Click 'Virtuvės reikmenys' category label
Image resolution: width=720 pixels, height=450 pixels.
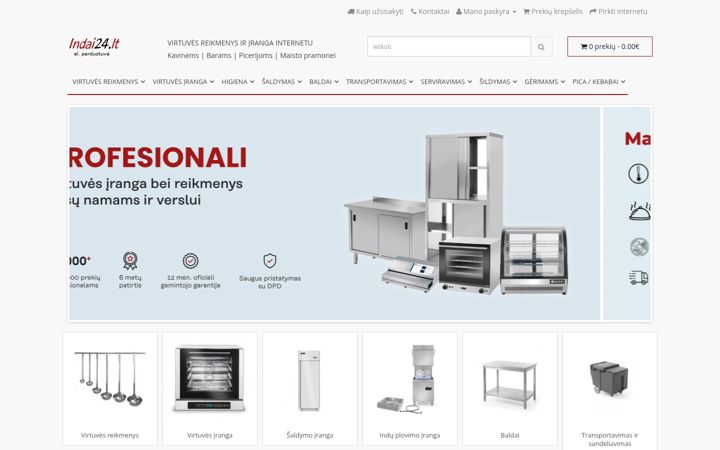(110, 435)
